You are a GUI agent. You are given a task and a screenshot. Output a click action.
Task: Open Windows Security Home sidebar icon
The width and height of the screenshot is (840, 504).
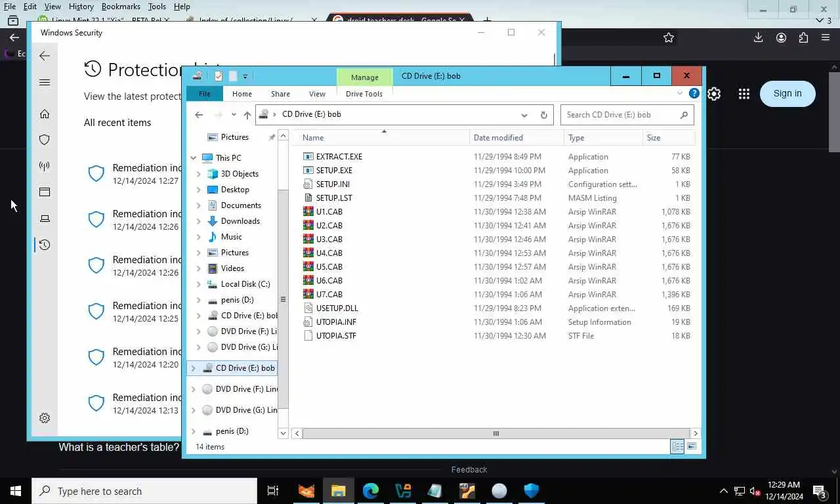tap(45, 114)
